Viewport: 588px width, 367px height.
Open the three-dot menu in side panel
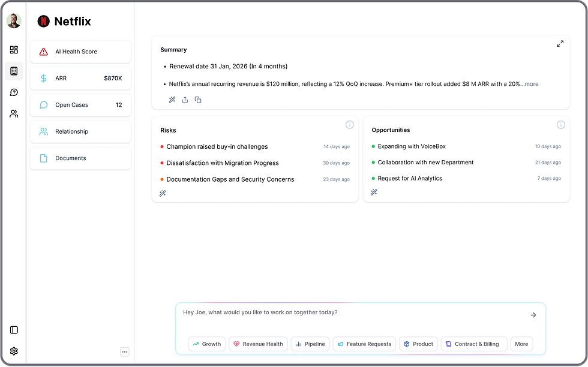click(x=124, y=352)
